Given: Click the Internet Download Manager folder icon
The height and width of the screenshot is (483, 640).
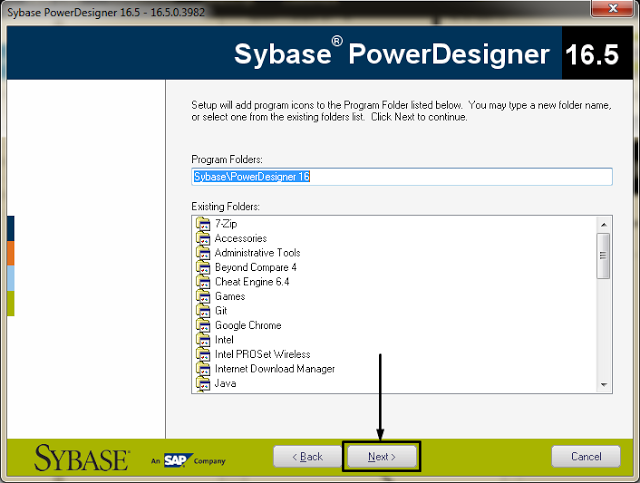Looking at the screenshot, I should pos(203,369).
